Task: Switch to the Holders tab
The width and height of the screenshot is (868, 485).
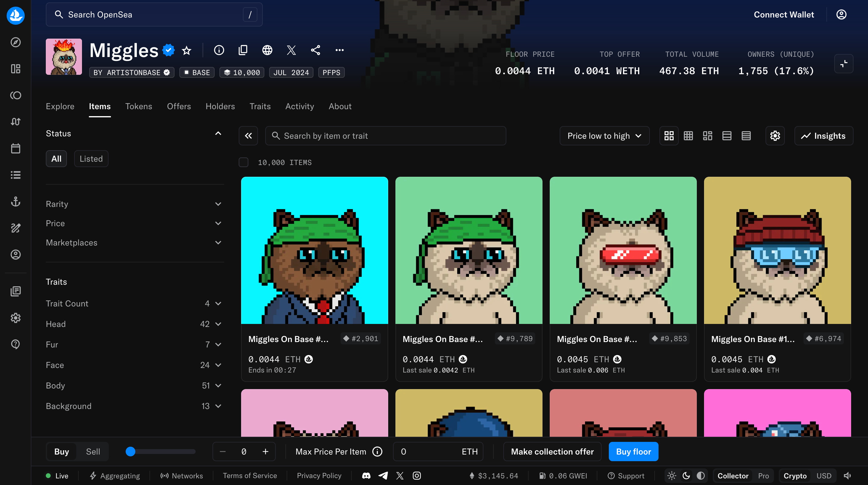Action: click(220, 106)
